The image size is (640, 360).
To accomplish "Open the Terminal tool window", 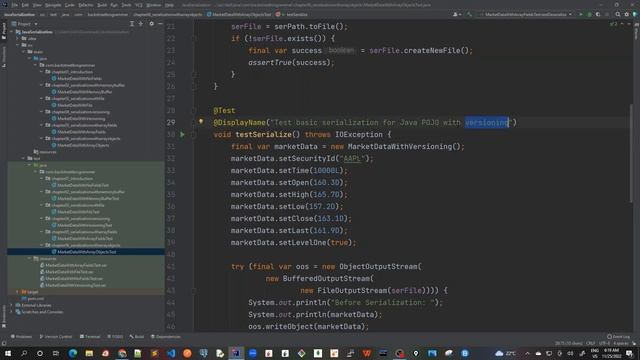I will click(x=90, y=337).
